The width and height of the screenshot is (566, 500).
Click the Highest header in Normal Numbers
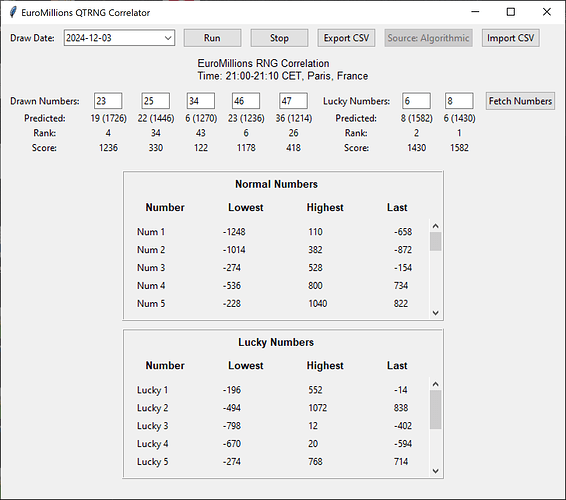[x=325, y=208]
